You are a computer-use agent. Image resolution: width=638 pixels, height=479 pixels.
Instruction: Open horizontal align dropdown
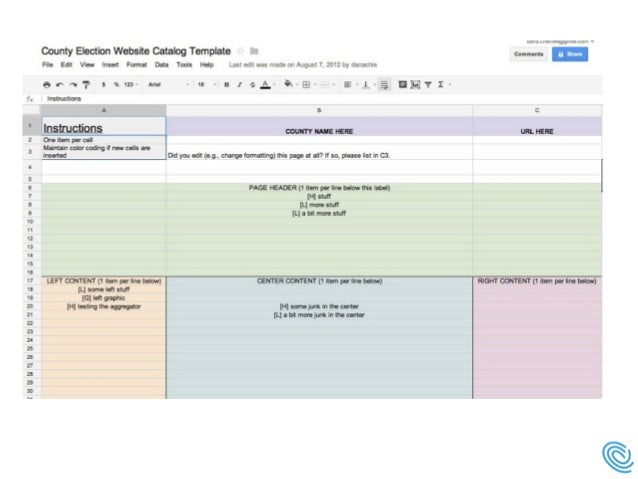[x=350, y=85]
